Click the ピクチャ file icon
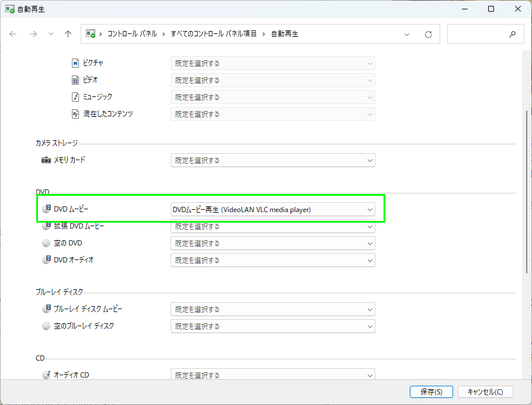This screenshot has height=405, width=532. [x=75, y=63]
